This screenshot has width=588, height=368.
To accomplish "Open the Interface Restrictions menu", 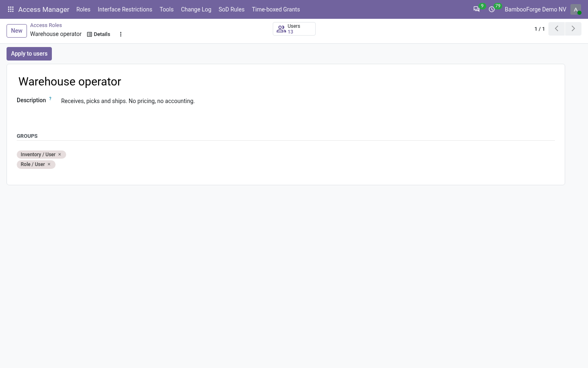I will coord(125,9).
